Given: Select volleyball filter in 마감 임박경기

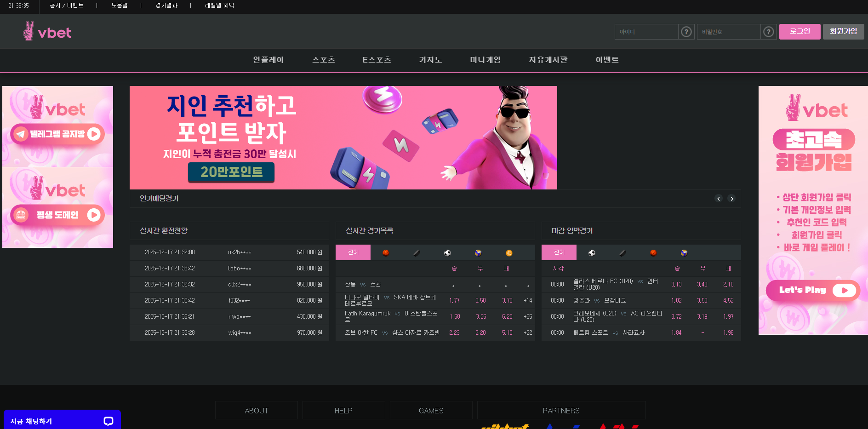Looking at the screenshot, I should pyautogui.click(x=684, y=252).
